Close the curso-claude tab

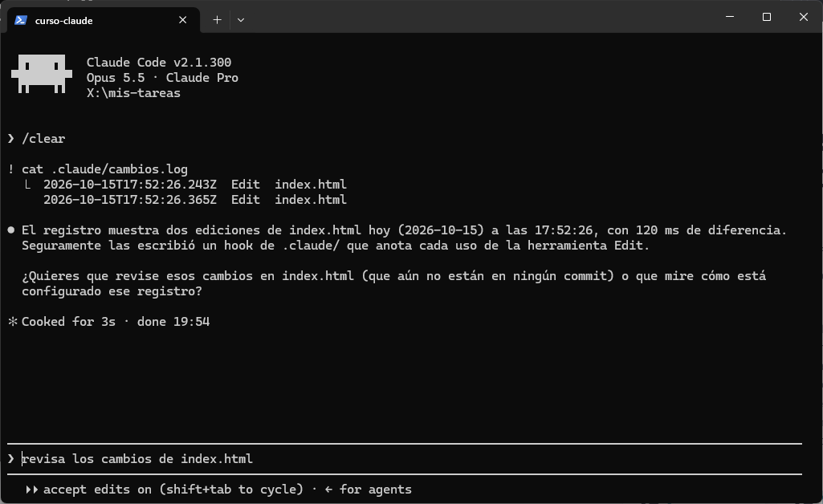(x=182, y=20)
